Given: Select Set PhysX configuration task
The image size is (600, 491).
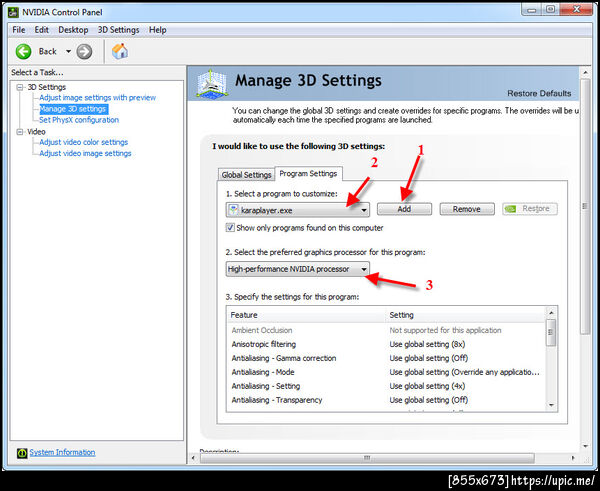Looking at the screenshot, I should [x=79, y=120].
